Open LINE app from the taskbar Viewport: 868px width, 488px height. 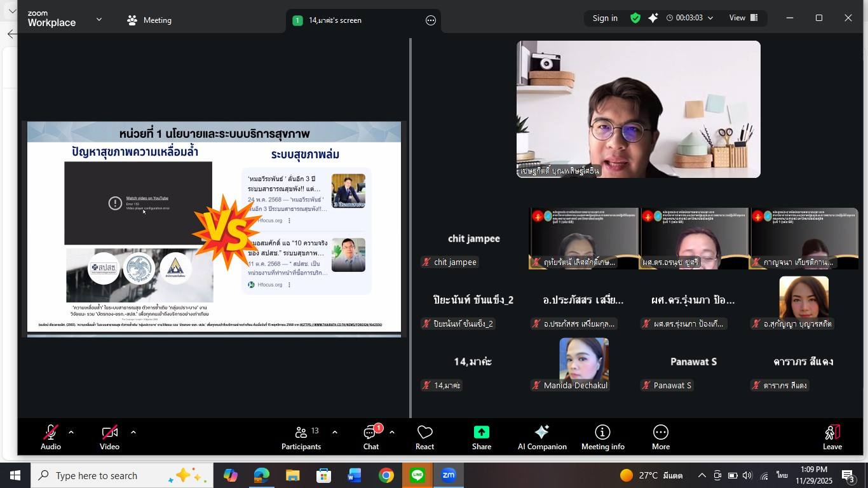tap(417, 475)
